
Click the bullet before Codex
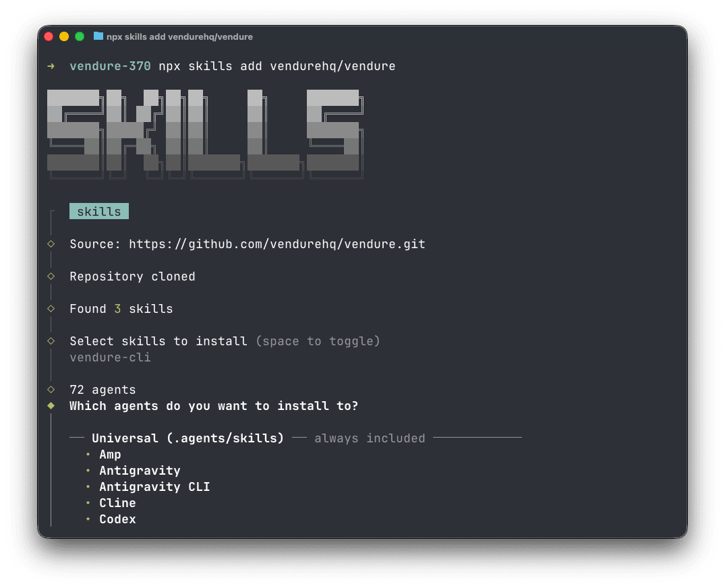coord(88,519)
